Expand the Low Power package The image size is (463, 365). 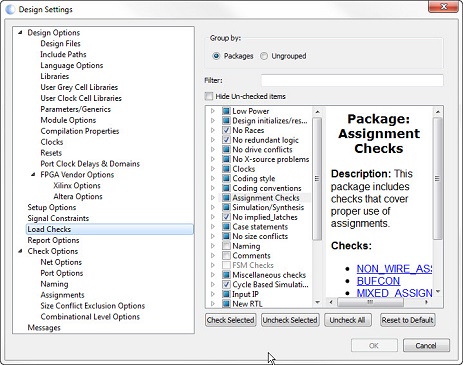213,111
